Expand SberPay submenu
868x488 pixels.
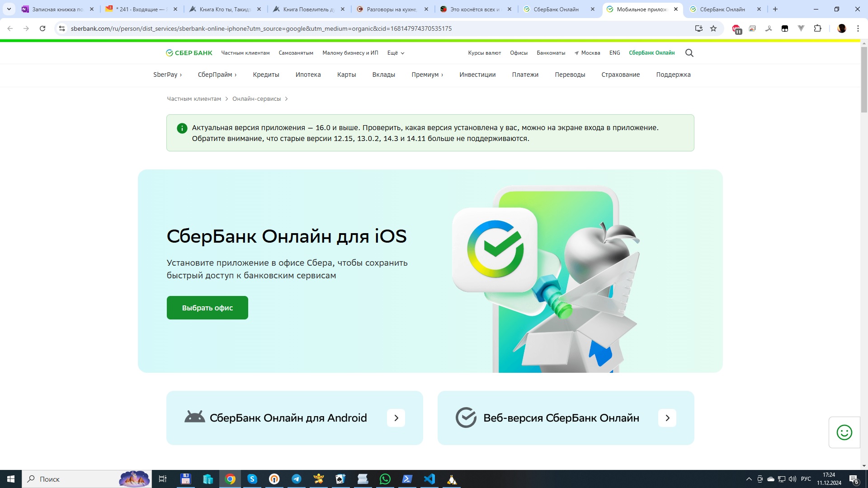[x=167, y=75]
